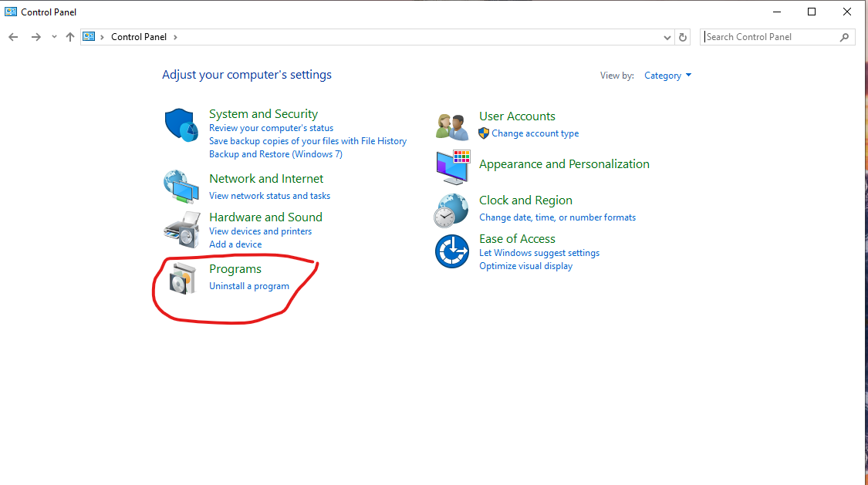Open Appearance and Personalization heading
This screenshot has height=485, width=868.
564,164
